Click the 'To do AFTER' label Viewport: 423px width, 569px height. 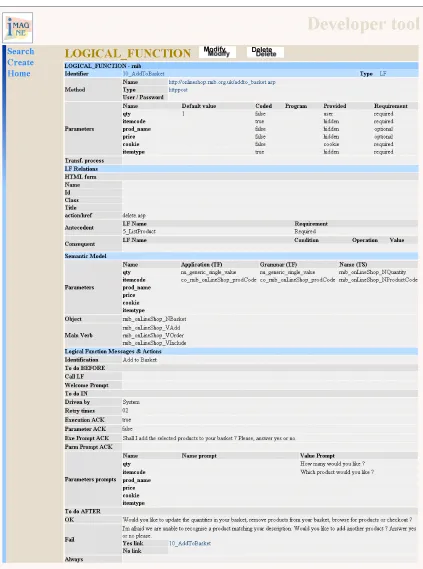point(82,511)
